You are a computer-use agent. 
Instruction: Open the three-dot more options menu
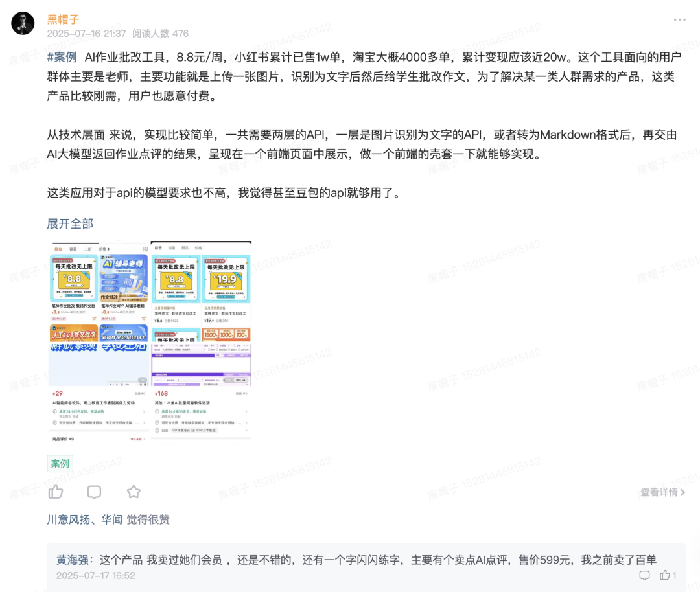pos(679,19)
